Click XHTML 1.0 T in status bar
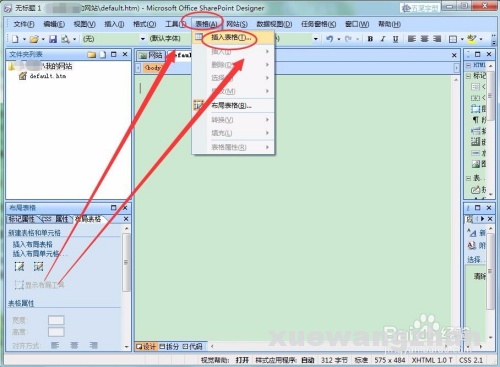The image size is (500, 367). (432, 360)
